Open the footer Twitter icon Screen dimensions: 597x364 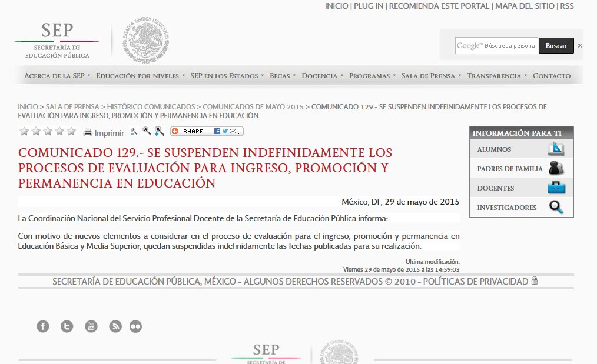(x=67, y=326)
